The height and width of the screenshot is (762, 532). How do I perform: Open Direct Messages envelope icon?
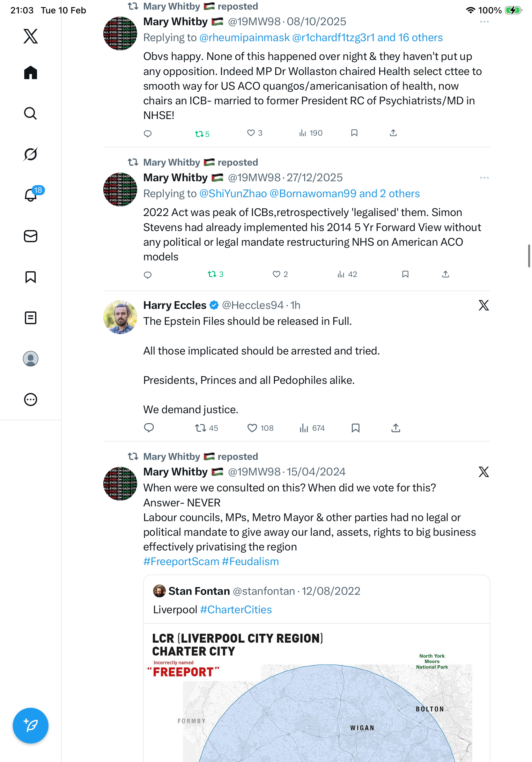(31, 236)
